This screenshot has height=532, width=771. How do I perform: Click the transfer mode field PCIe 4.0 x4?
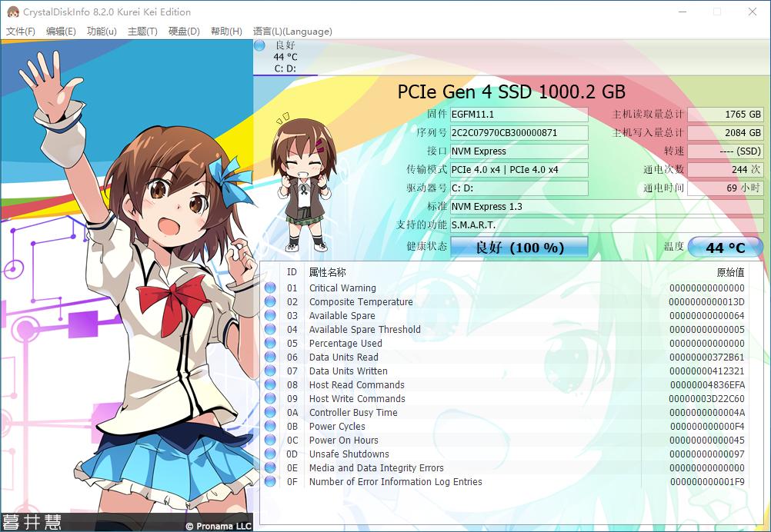point(519,169)
